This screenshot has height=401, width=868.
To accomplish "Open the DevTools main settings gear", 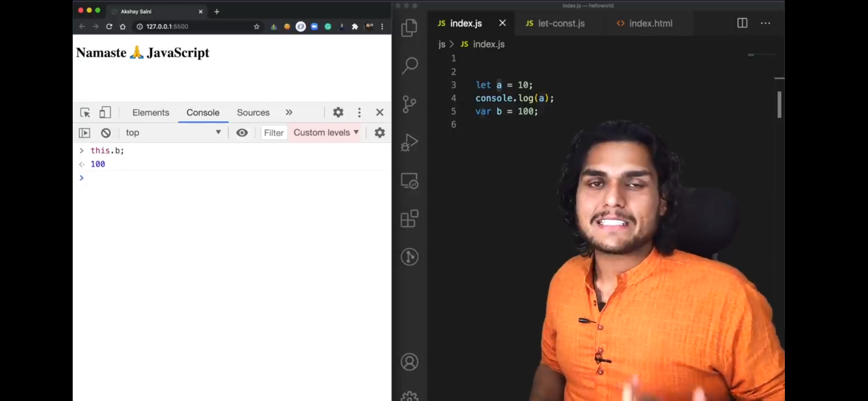I will click(338, 113).
